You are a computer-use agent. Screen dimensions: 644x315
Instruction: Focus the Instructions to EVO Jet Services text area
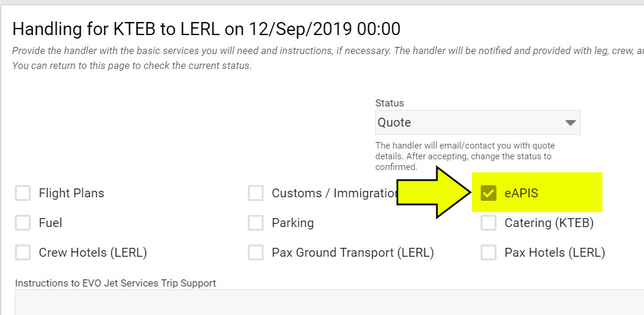click(329, 303)
